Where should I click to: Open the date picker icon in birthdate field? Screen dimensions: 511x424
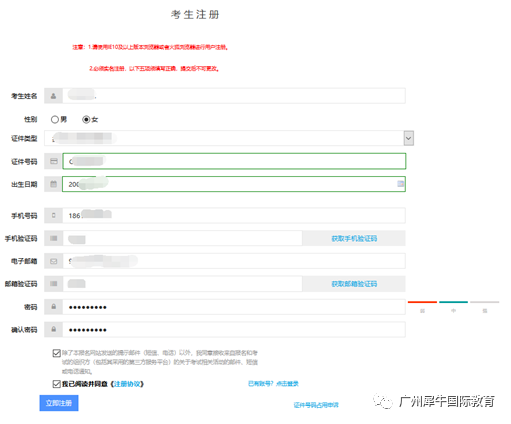pyautogui.click(x=400, y=184)
